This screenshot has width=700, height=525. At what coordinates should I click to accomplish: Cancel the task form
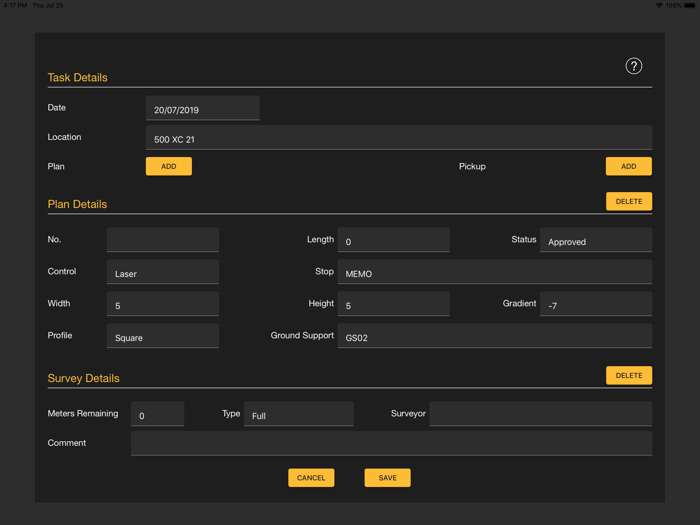pyautogui.click(x=311, y=478)
